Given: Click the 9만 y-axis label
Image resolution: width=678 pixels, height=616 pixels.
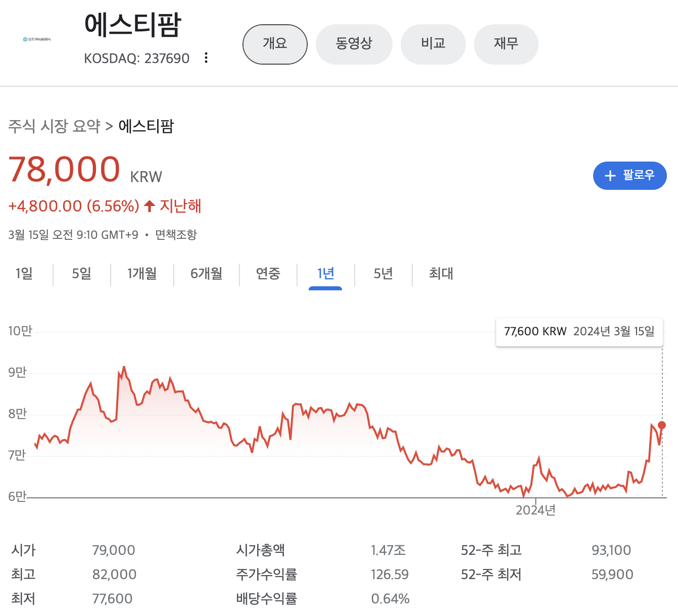Looking at the screenshot, I should tap(17, 372).
